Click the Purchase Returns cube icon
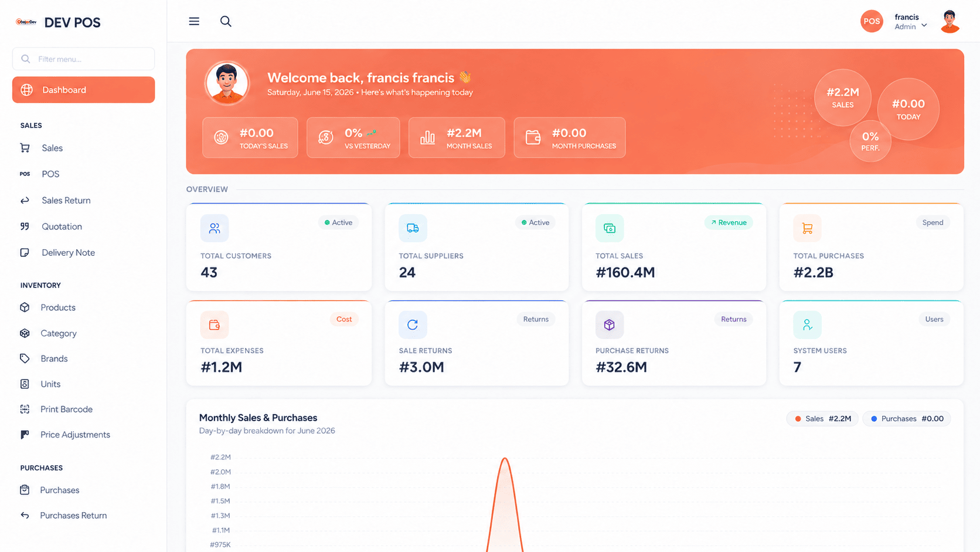The height and width of the screenshot is (552, 980). 610,325
